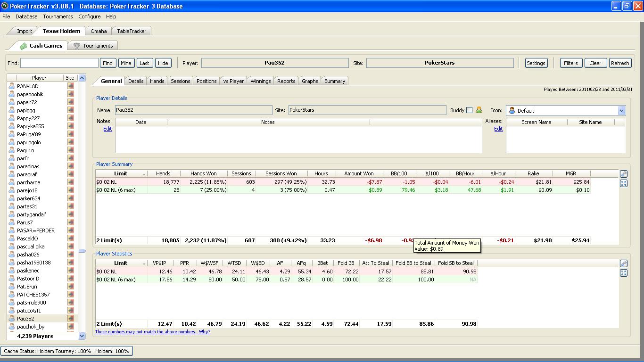Click Limit column sort arrow in Player Statistics

(144, 263)
